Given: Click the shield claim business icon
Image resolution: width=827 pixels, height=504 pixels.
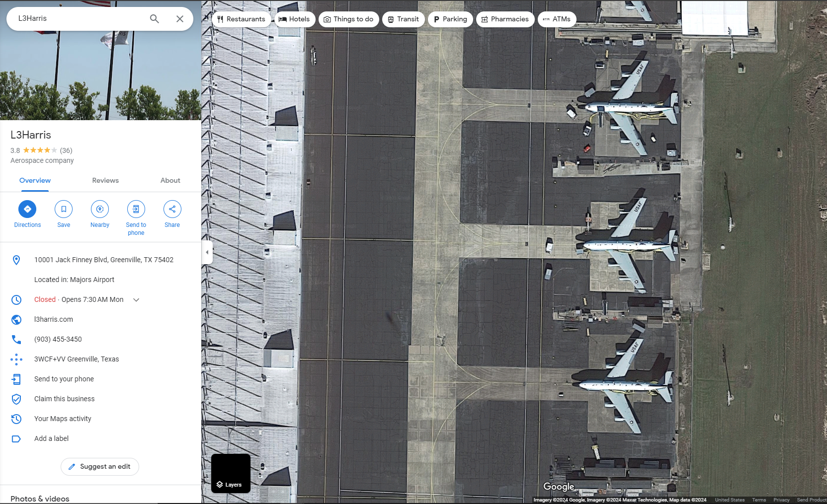Looking at the screenshot, I should [16, 399].
